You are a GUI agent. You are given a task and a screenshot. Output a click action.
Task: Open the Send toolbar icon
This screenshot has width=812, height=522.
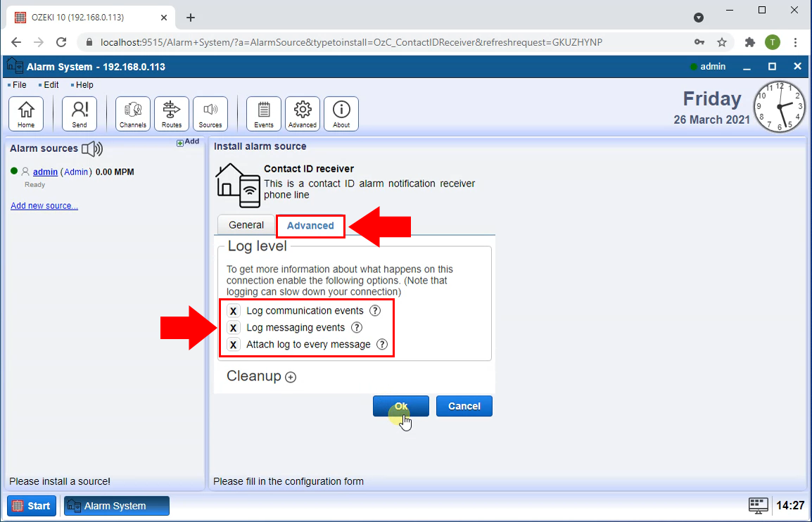(x=80, y=114)
